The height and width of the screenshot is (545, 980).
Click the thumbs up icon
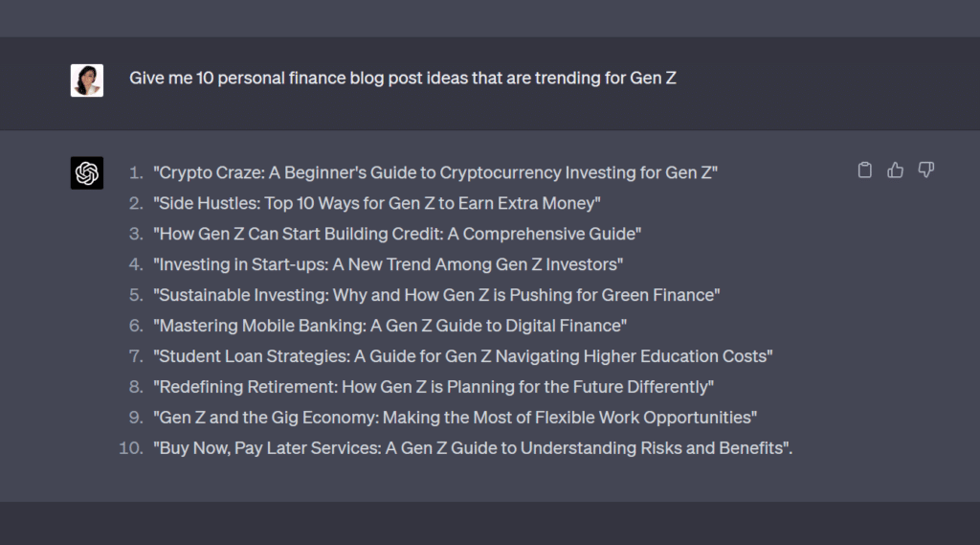[x=896, y=170]
